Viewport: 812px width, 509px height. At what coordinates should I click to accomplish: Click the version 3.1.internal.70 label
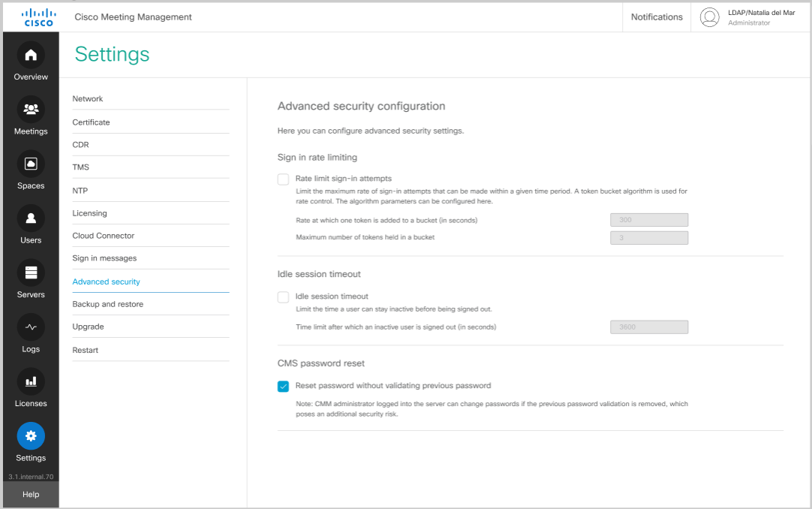31,477
